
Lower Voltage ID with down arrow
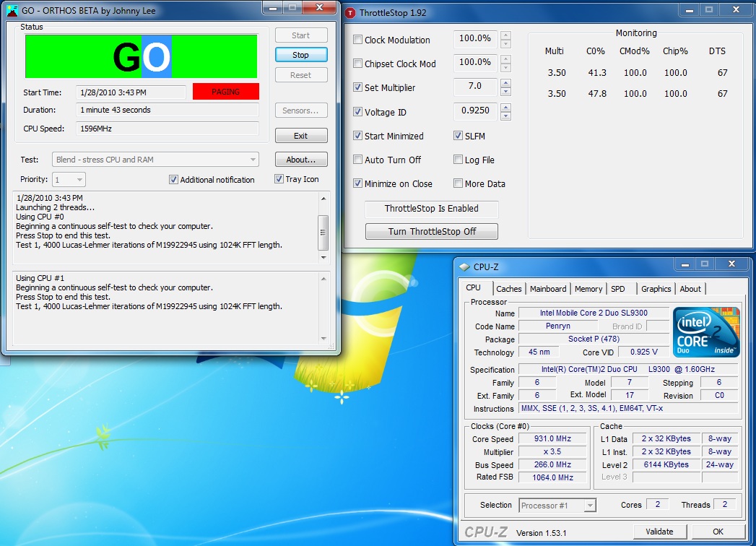(505, 116)
